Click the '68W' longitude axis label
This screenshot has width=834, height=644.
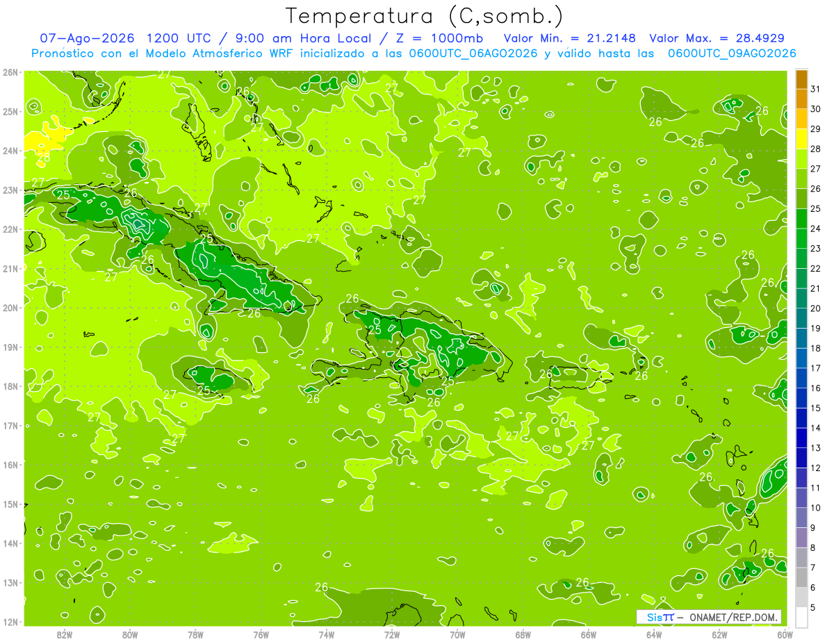pyautogui.click(x=523, y=634)
